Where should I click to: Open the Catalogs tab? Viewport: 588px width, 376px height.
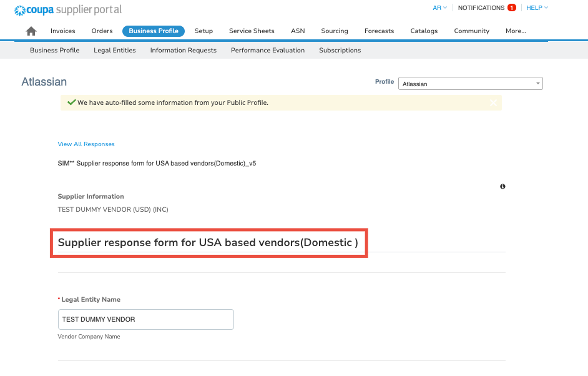[x=424, y=31]
